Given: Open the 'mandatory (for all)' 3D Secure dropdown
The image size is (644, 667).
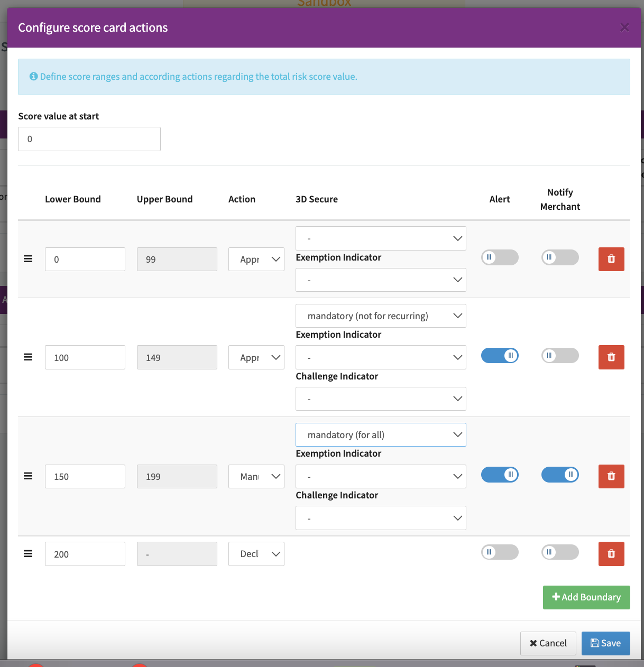Looking at the screenshot, I should (x=380, y=435).
